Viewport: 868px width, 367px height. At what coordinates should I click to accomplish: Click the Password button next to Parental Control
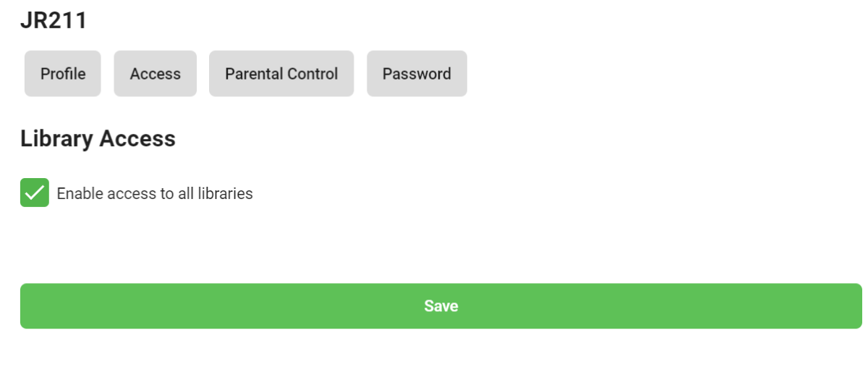tap(417, 74)
